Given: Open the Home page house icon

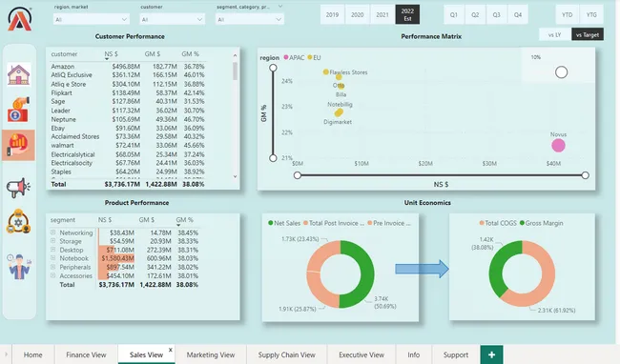Looking at the screenshot, I should 18,74.
